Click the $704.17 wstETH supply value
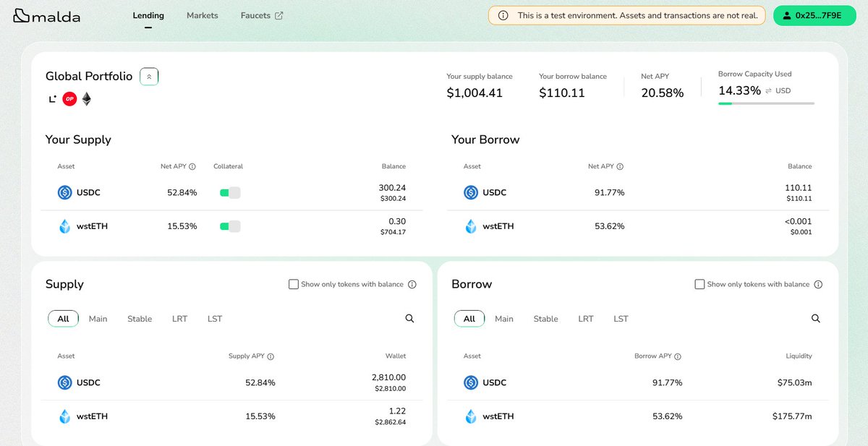 pyautogui.click(x=393, y=232)
